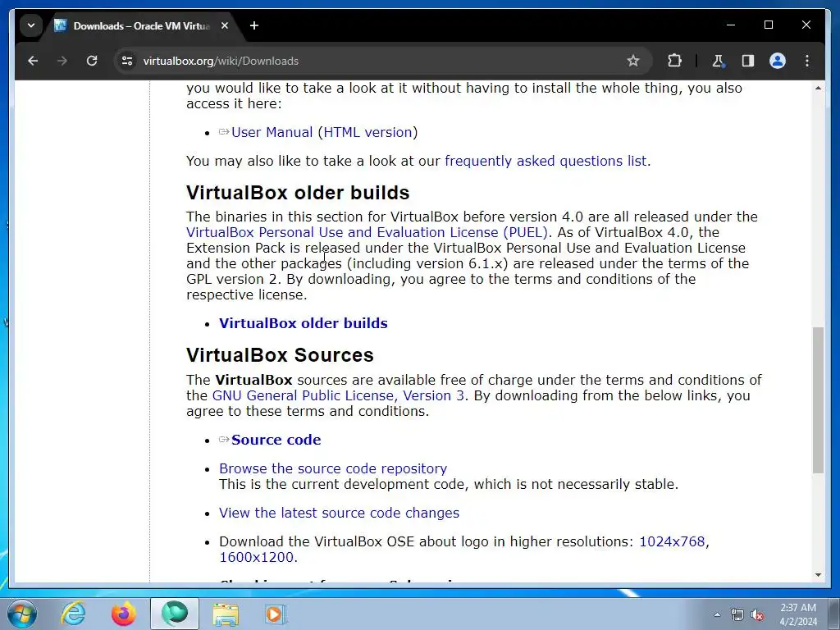
Task: Close the Downloads tab
Action: [x=225, y=25]
